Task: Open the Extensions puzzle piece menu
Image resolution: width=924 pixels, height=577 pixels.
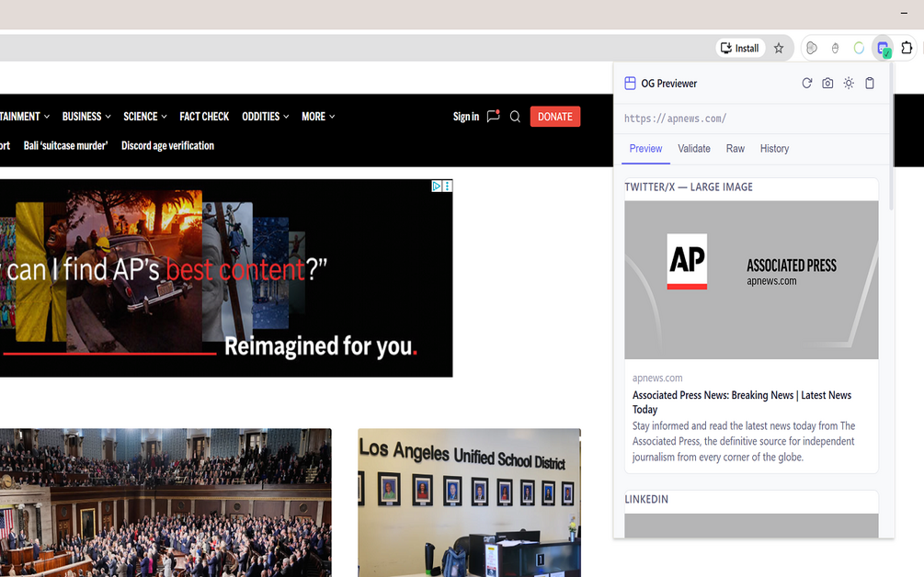Action: 907,48
